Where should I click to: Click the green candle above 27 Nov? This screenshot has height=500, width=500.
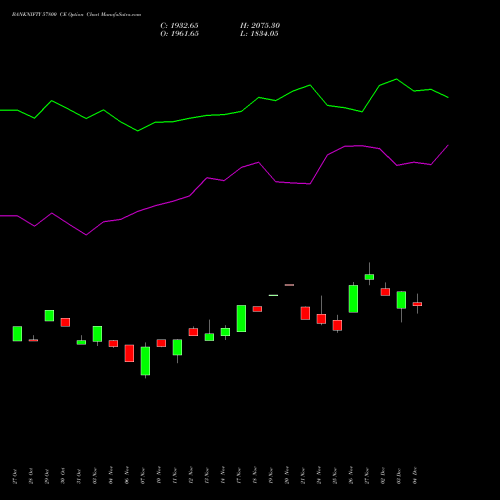[x=369, y=277]
